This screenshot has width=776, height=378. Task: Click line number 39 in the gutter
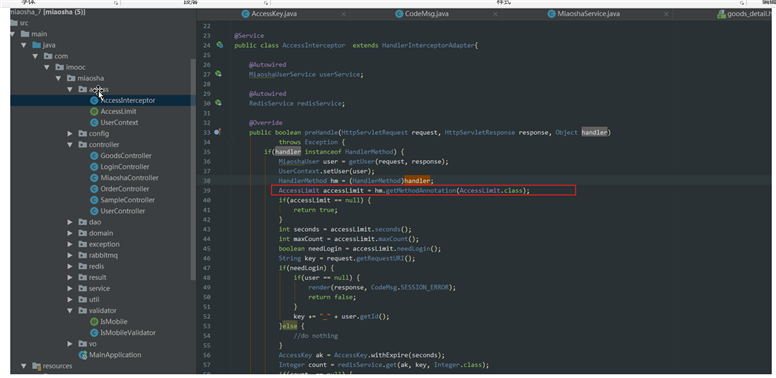point(207,190)
